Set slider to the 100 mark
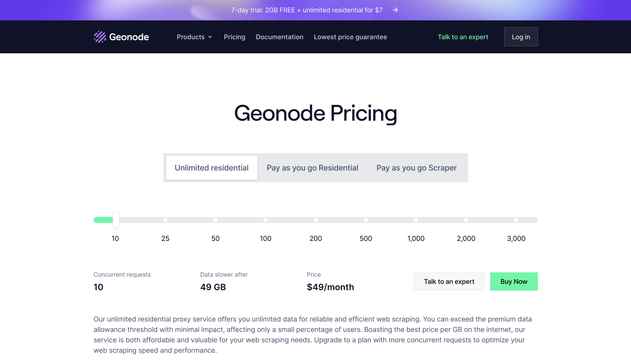The width and height of the screenshot is (631, 364). click(266, 220)
